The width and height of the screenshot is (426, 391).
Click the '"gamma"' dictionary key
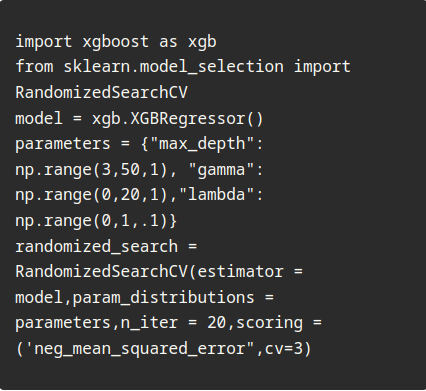coord(221,170)
